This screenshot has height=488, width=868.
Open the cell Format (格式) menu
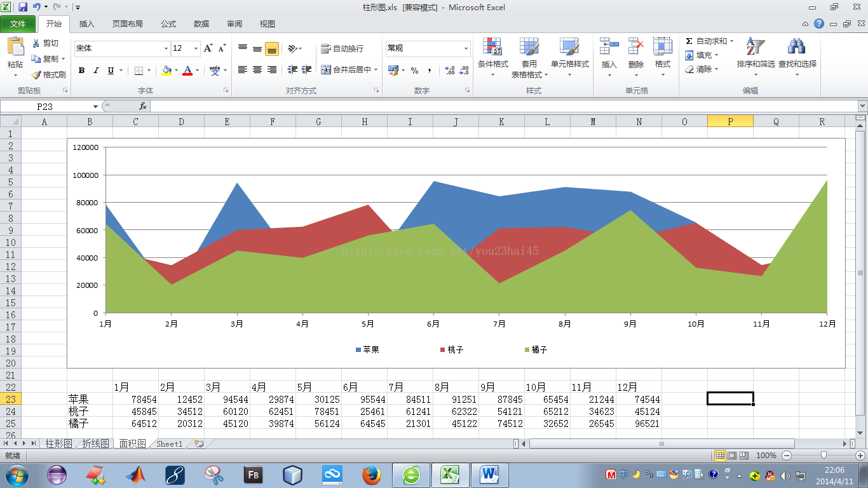[663, 57]
